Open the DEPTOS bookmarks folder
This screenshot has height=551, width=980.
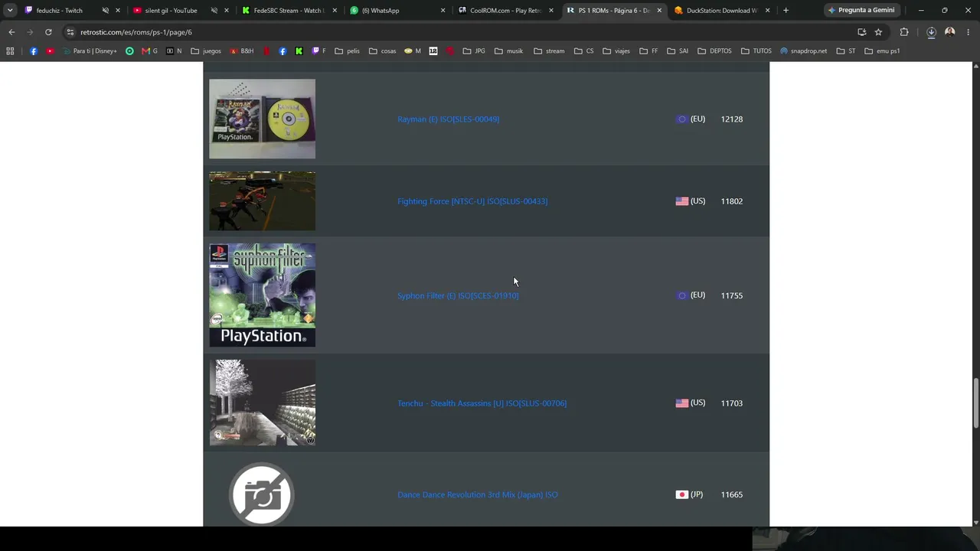pyautogui.click(x=714, y=51)
